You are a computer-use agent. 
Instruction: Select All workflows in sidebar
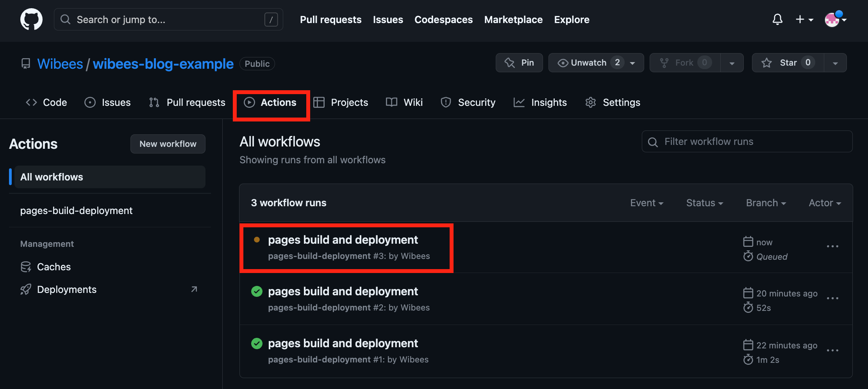pyautogui.click(x=110, y=177)
